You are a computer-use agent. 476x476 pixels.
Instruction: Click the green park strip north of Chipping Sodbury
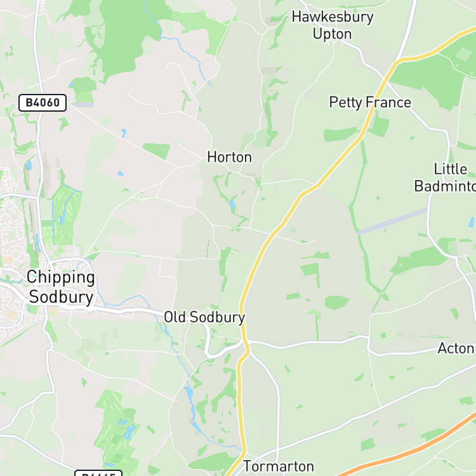point(65,214)
